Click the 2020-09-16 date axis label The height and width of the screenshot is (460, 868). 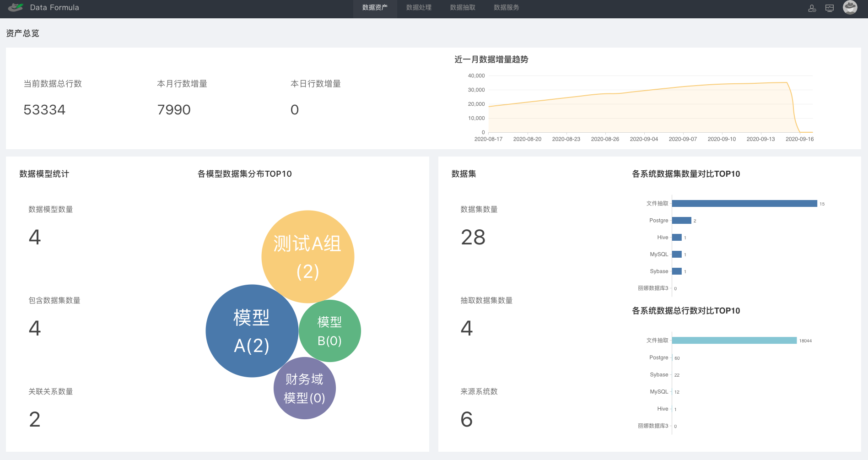(799, 139)
